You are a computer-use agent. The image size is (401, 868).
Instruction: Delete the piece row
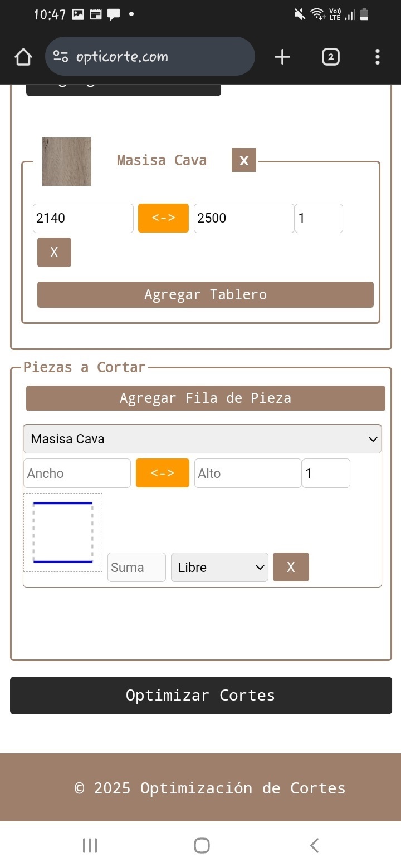click(x=291, y=567)
